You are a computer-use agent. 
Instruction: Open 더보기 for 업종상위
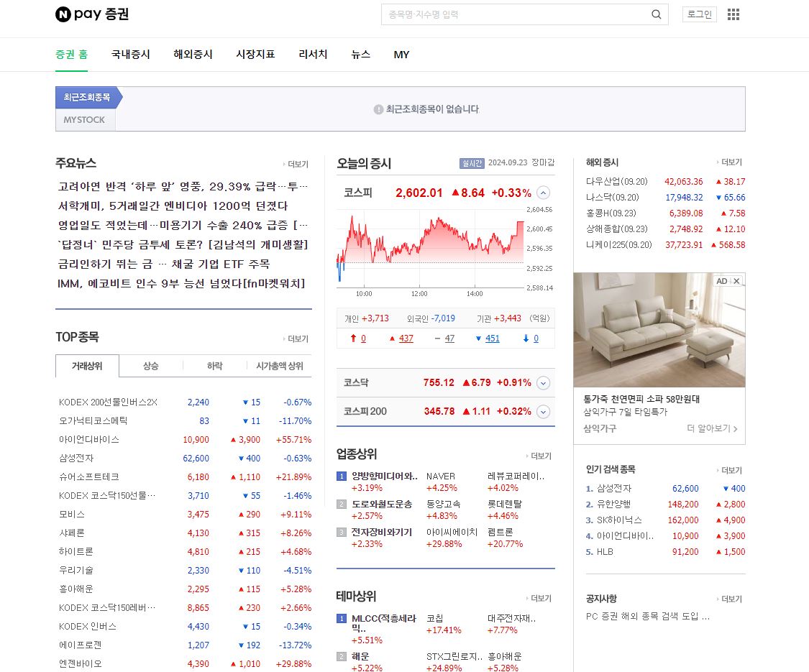click(x=539, y=456)
